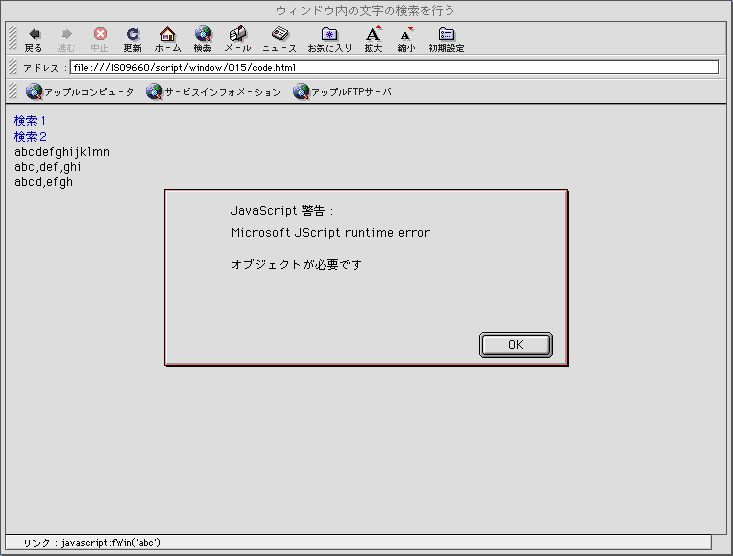Click the button toolbar drag handle
Image resolution: width=733 pixels, height=556 pixels.
(x=13, y=38)
